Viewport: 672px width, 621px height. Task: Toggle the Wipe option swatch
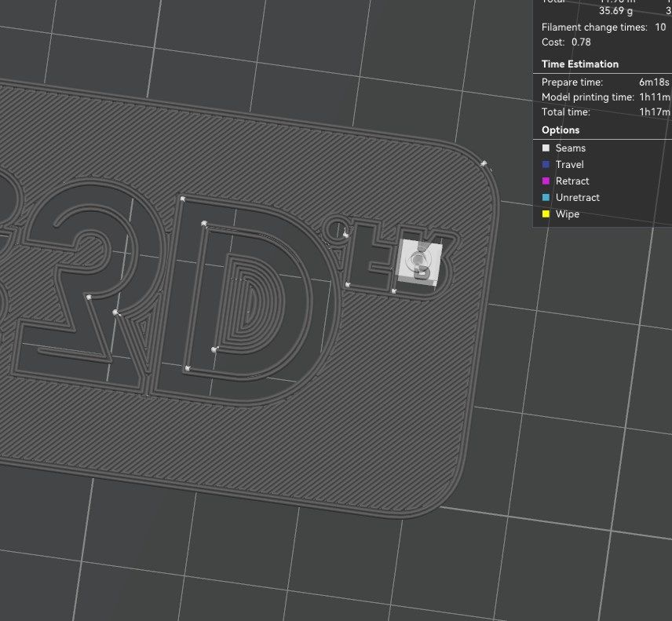click(x=546, y=214)
